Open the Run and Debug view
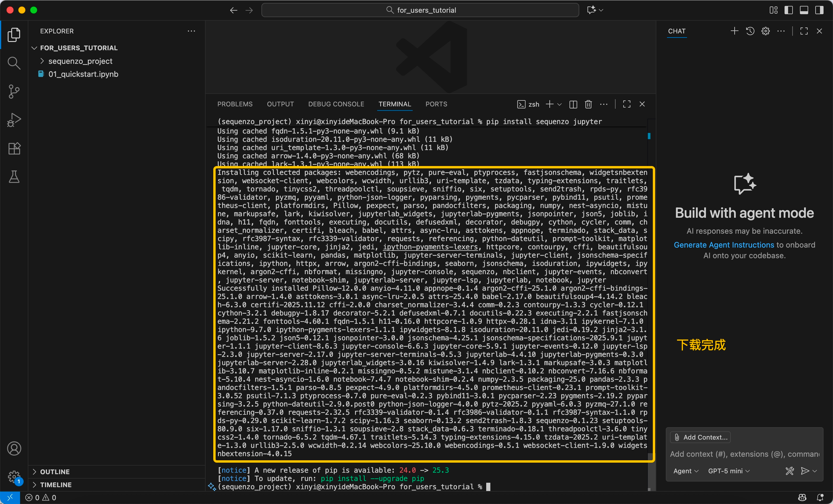Screen dimensions: 833x504 click(14, 120)
